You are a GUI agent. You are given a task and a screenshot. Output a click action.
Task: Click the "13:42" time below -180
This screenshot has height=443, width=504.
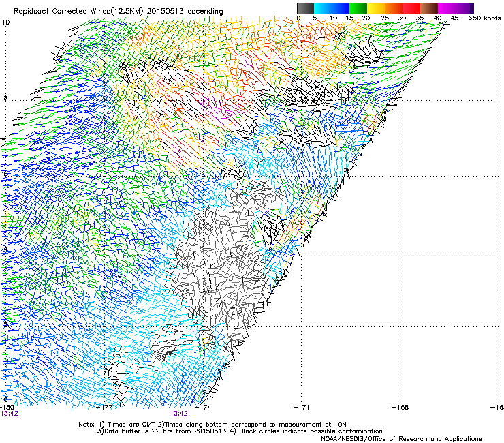(x=9, y=414)
